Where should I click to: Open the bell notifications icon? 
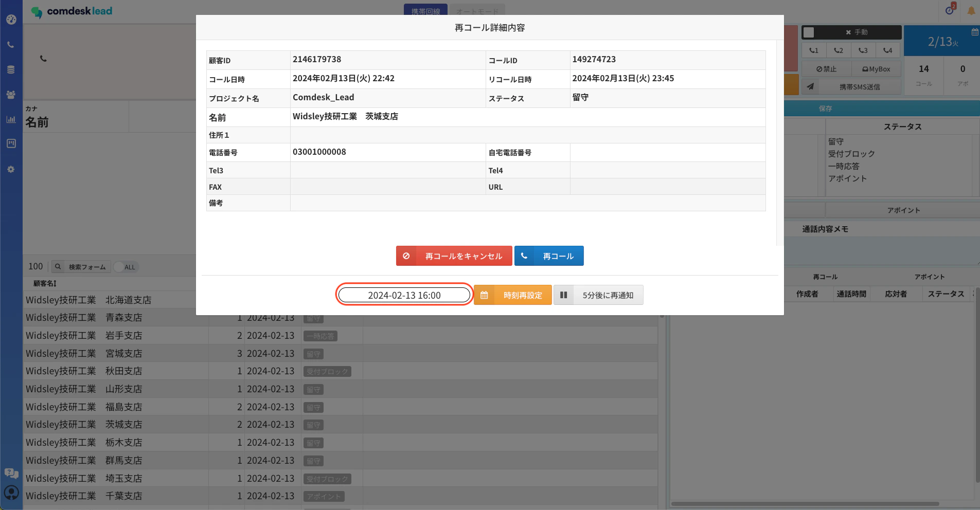coord(971,10)
